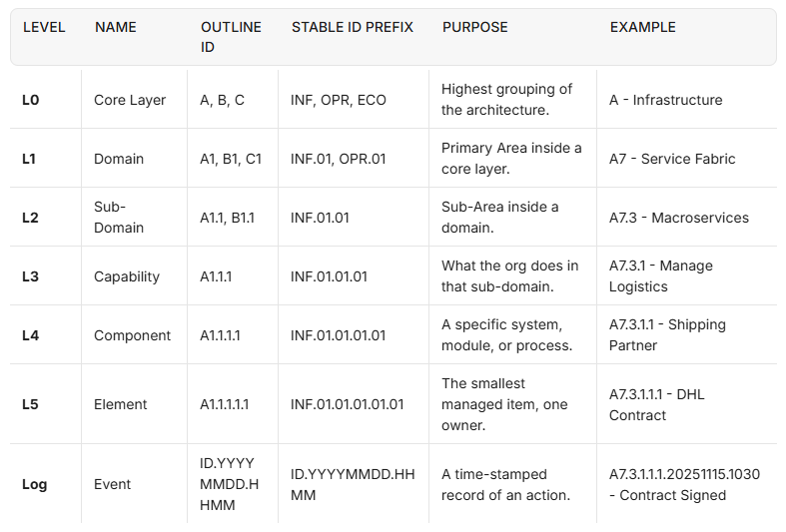Click the 'A7.3.1.1.1 - DHL Contract' example

coord(657,404)
